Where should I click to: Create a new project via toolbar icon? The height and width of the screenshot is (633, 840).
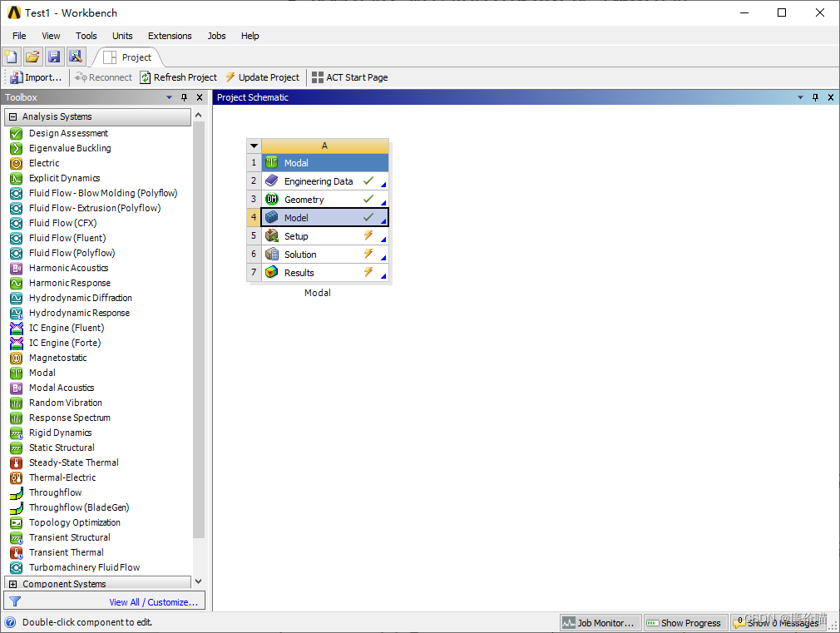[x=11, y=57]
